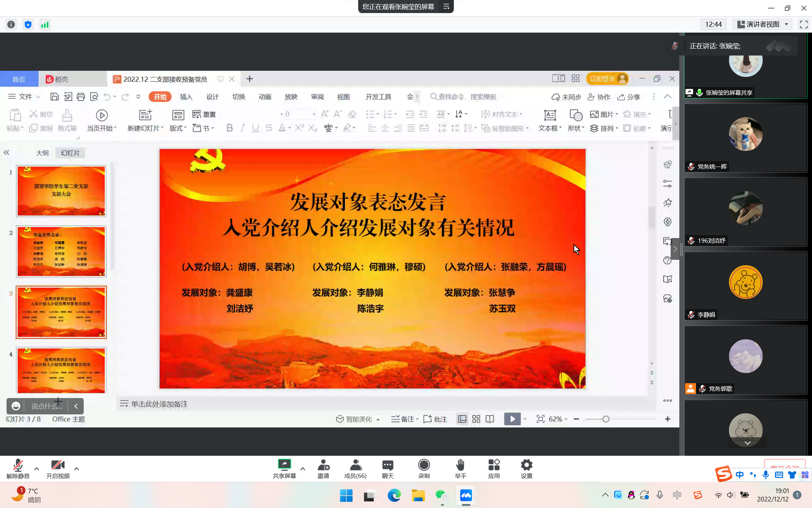Open the viewing-banner menu icon
Viewport: 812px width, 508px height.
click(x=446, y=7)
